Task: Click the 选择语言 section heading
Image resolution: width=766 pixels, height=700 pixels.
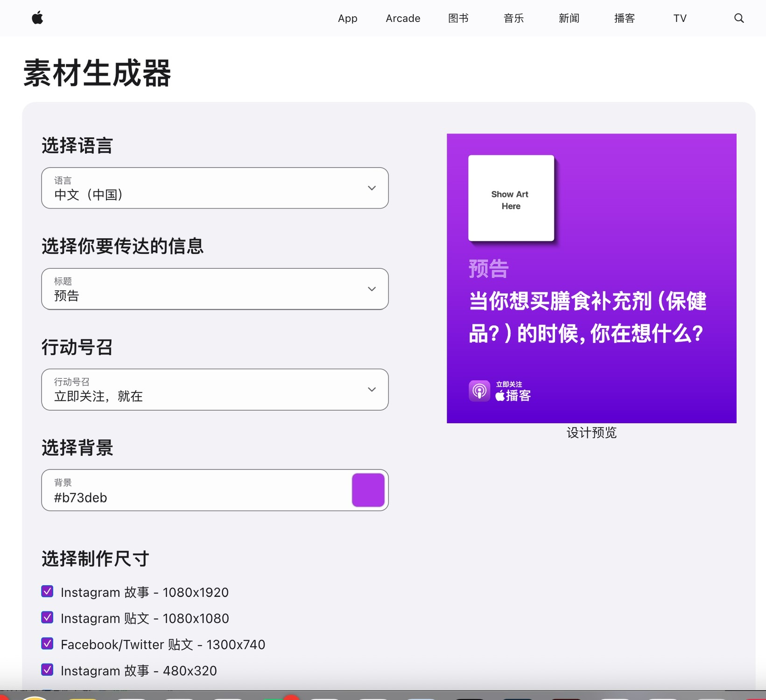Action: click(x=77, y=146)
